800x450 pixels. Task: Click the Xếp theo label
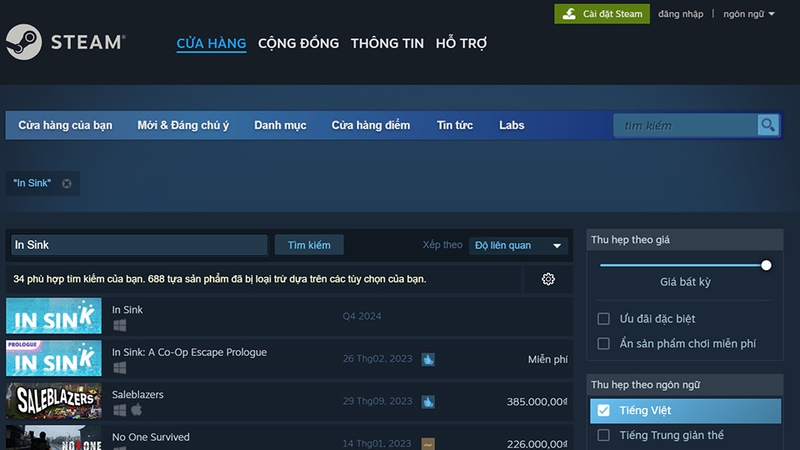[442, 245]
